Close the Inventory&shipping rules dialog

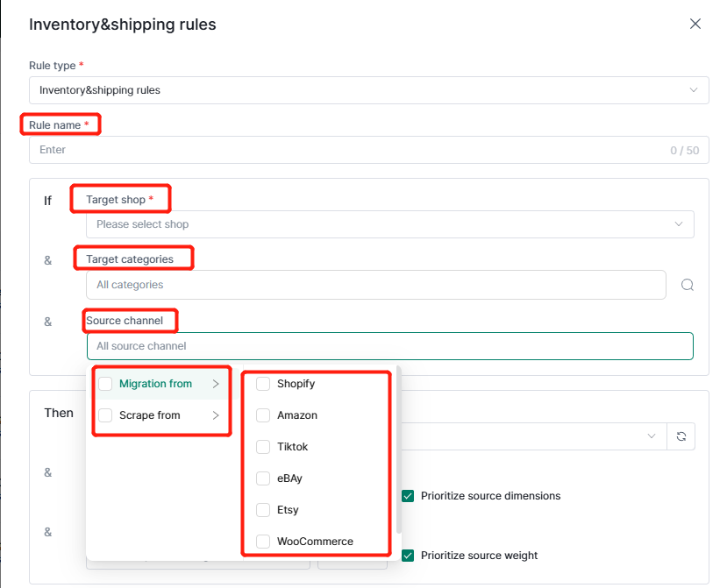tap(695, 24)
